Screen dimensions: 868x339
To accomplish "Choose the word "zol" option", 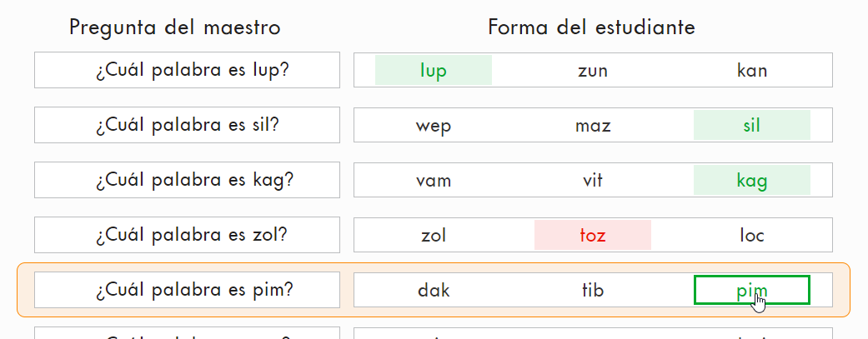I will pos(434,235).
